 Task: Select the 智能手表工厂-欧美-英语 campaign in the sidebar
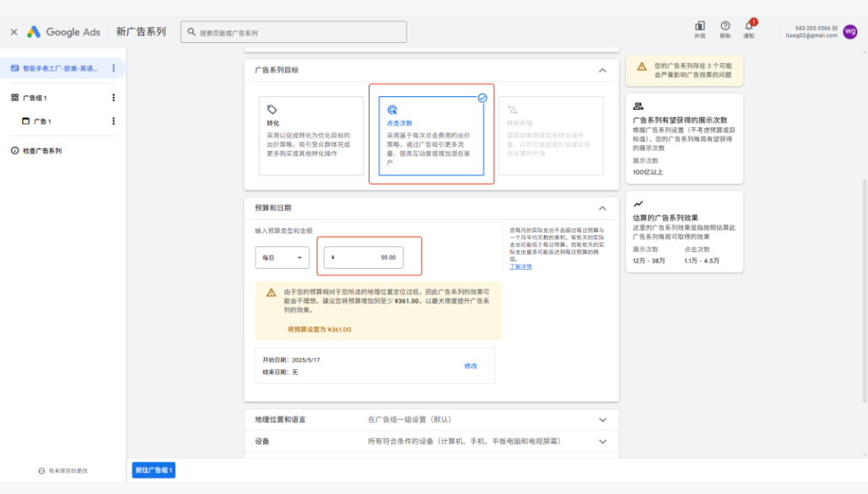60,68
